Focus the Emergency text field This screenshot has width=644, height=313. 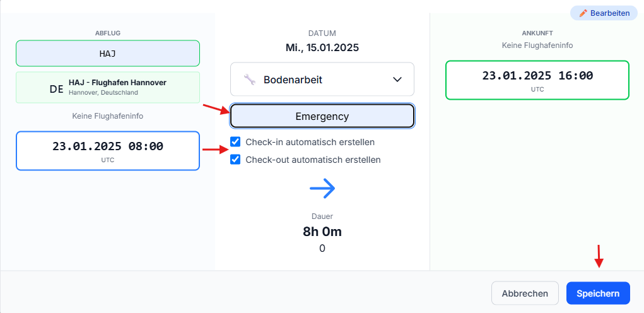pyautogui.click(x=322, y=116)
